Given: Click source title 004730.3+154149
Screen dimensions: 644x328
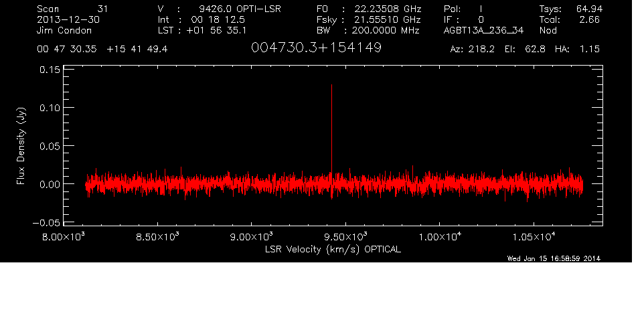Looking at the screenshot, I should [316, 48].
